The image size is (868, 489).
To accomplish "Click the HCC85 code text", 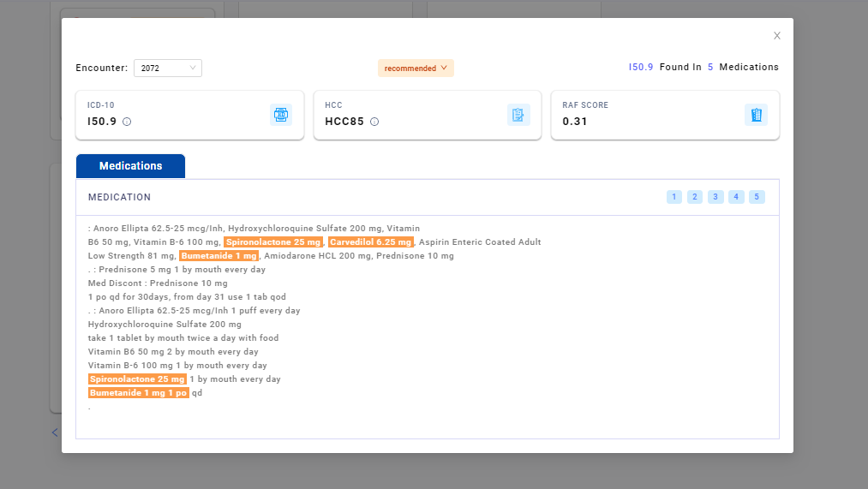I will [344, 122].
